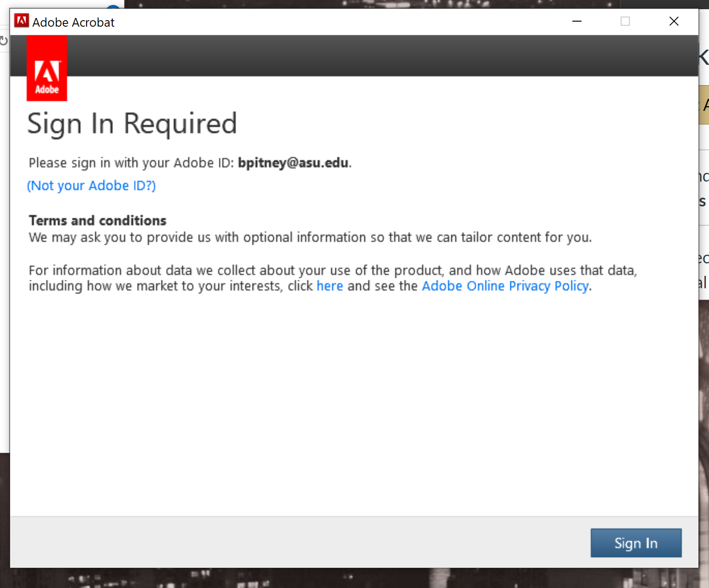Image resolution: width=709 pixels, height=588 pixels.
Task: Close the Sign In Required dialog
Action: click(674, 21)
